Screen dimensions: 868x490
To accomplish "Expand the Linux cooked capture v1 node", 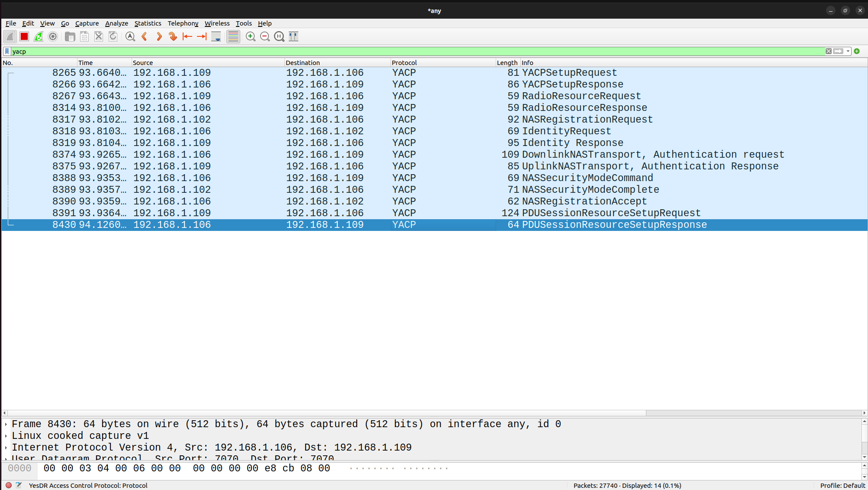I will pyautogui.click(x=6, y=436).
